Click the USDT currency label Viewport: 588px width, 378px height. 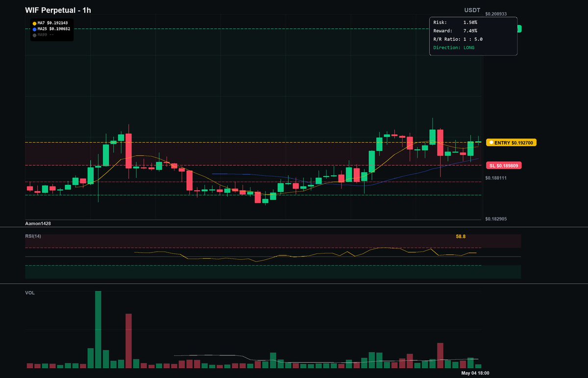[472, 10]
